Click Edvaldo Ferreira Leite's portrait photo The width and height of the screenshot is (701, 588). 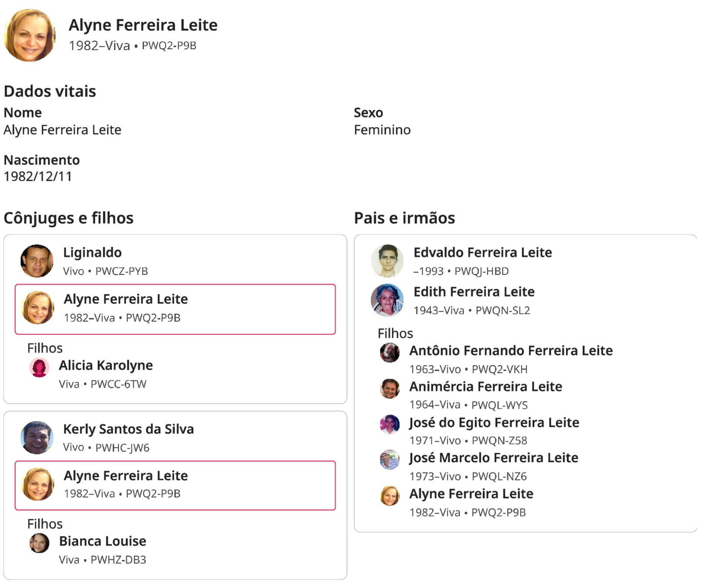coord(387,261)
